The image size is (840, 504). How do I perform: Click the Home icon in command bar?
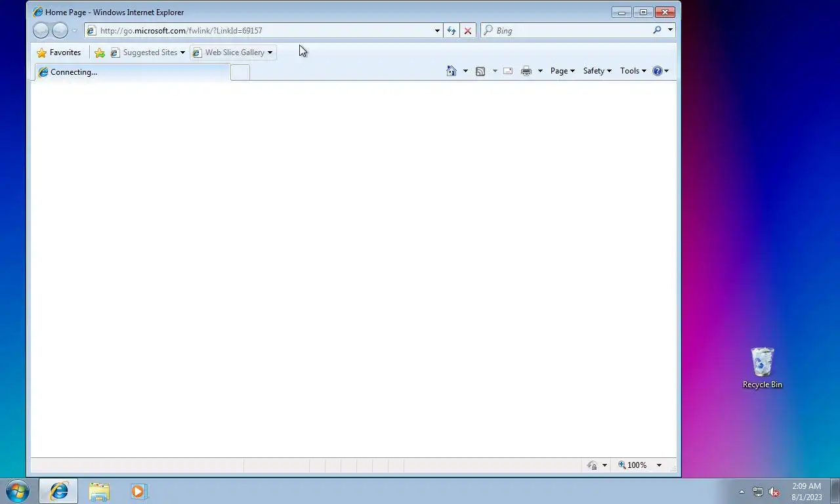451,71
